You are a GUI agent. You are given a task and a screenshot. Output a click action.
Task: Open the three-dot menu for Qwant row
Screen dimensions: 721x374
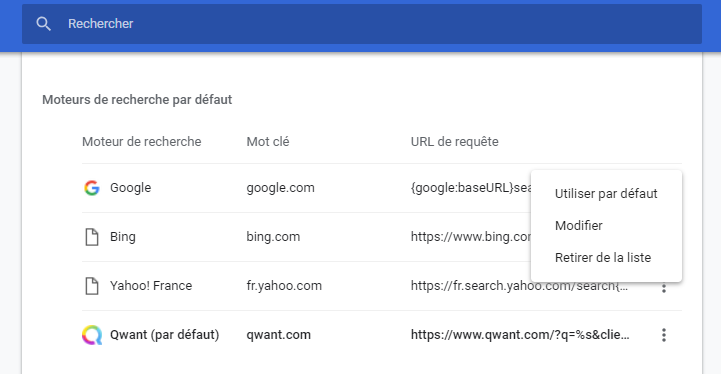click(664, 335)
